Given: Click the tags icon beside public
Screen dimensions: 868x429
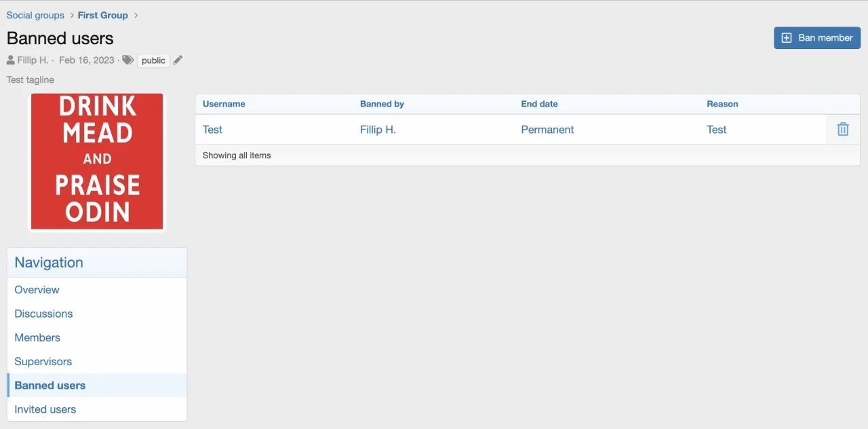Looking at the screenshot, I should tap(127, 60).
